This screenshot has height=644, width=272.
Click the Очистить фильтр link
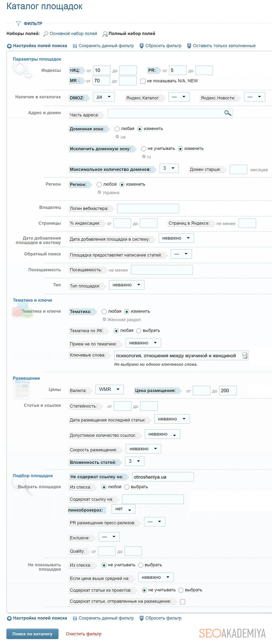[x=84, y=634]
